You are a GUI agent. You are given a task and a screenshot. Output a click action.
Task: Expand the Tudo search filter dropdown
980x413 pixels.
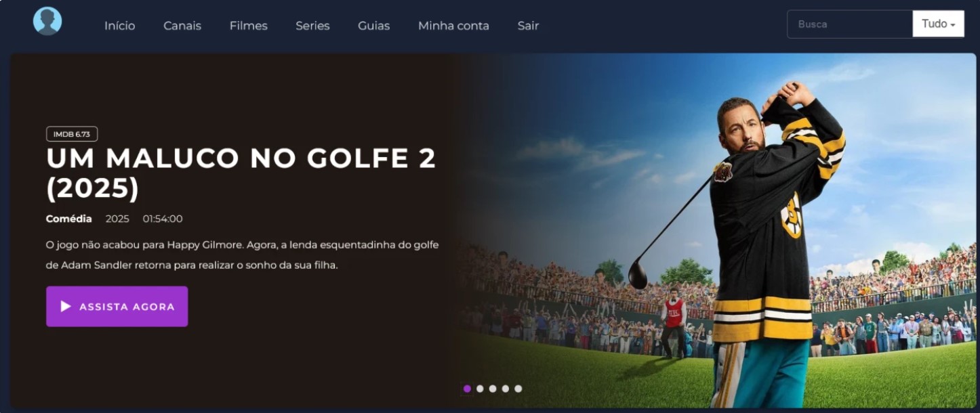coord(938,24)
